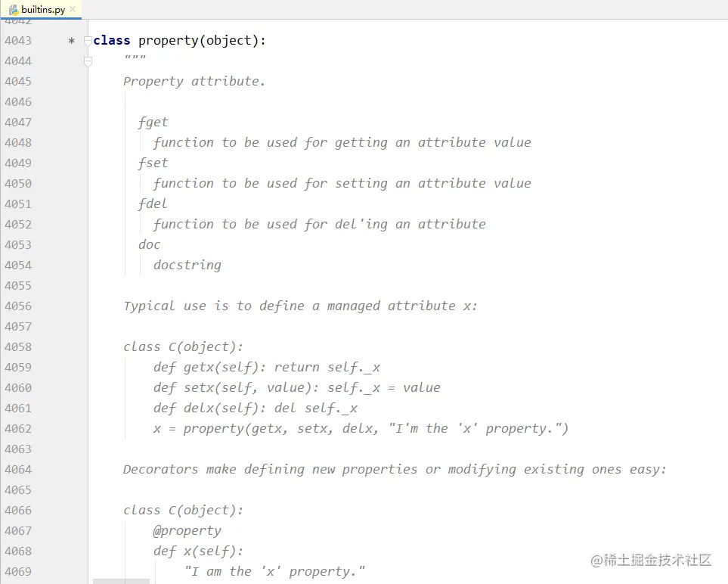
Task: Click the Python file icon on builtins.py tab
Action: [14, 10]
